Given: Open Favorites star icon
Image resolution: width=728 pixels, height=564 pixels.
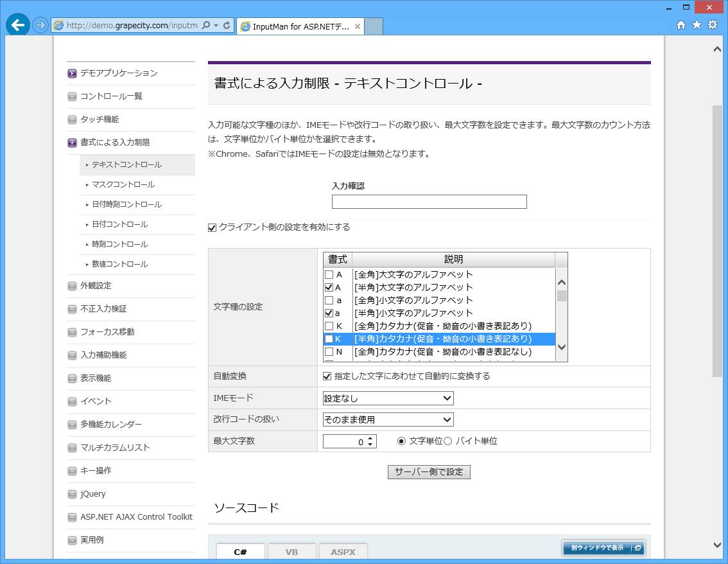Looking at the screenshot, I should point(697,25).
